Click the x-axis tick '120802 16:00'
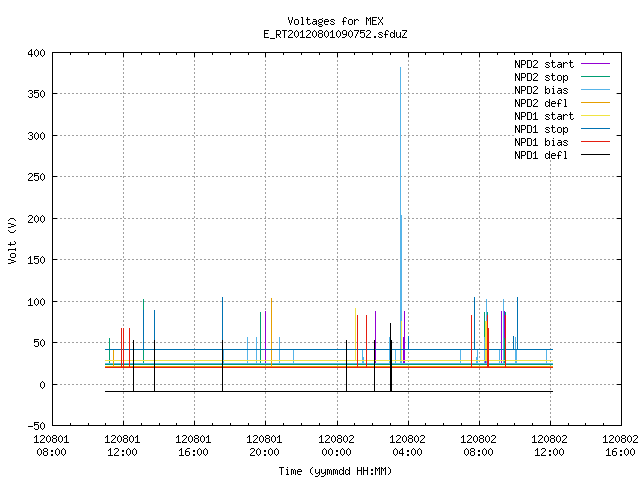Image resolution: width=640 pixels, height=480 pixels. pyautogui.click(x=620, y=446)
